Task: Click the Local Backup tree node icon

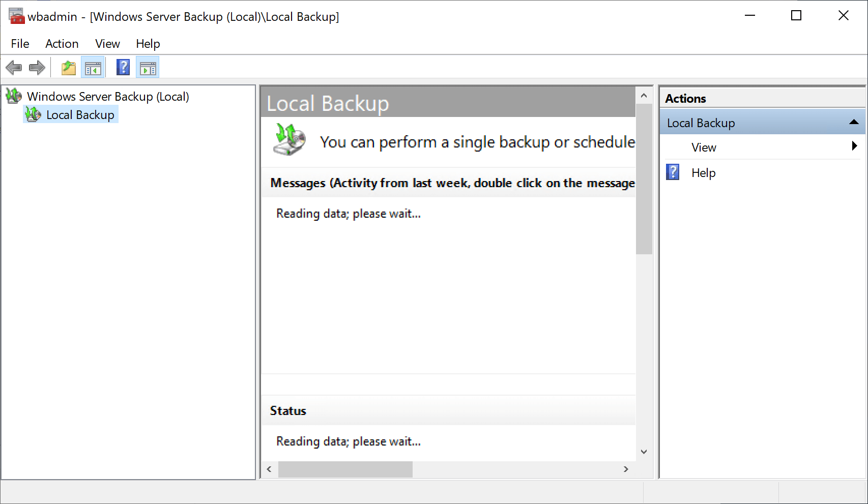Action: 33,114
